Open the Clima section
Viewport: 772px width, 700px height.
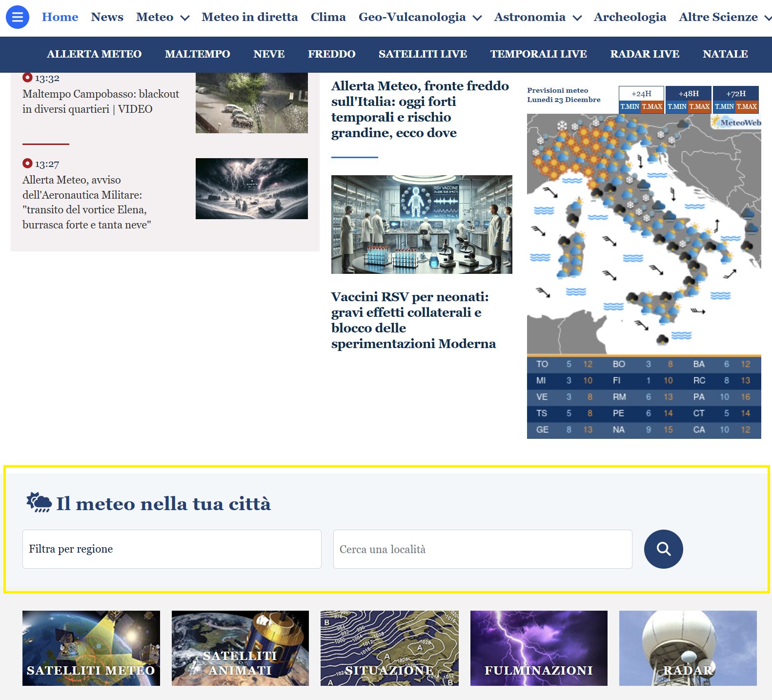tap(328, 17)
